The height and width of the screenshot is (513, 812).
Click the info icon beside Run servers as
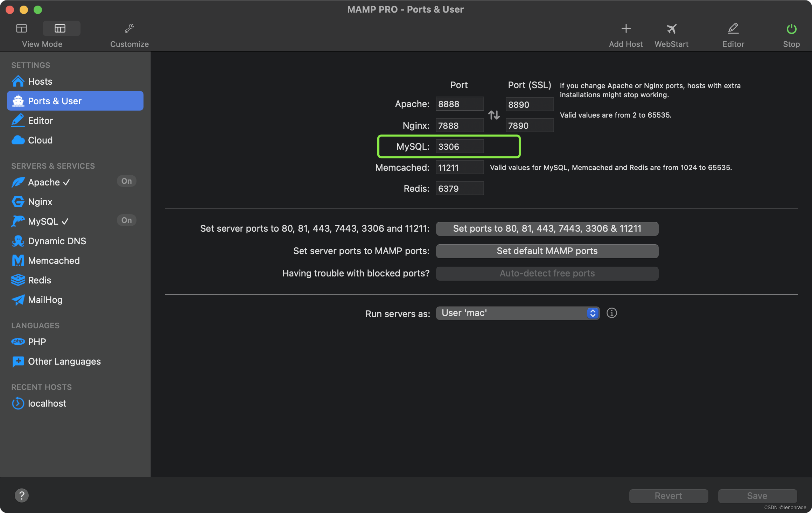[611, 313]
